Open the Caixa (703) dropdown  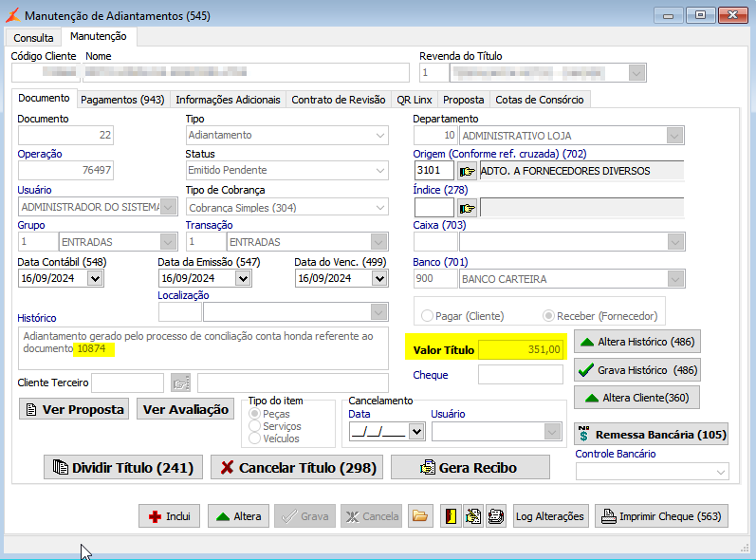click(x=674, y=243)
